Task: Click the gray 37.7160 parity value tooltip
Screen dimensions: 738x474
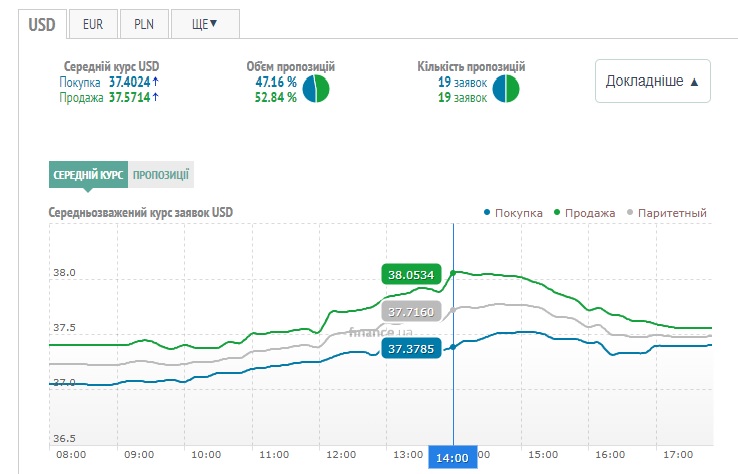Action: pyautogui.click(x=411, y=312)
